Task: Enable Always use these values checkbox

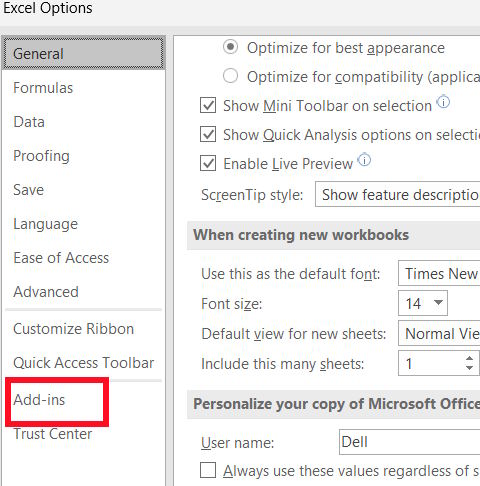Action: 208,470
